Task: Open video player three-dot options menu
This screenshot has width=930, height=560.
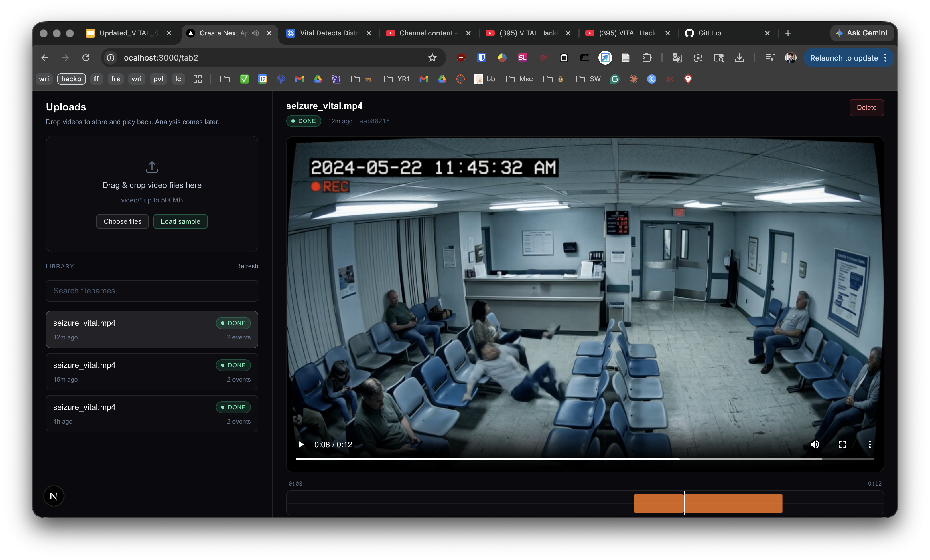Action: [870, 445]
